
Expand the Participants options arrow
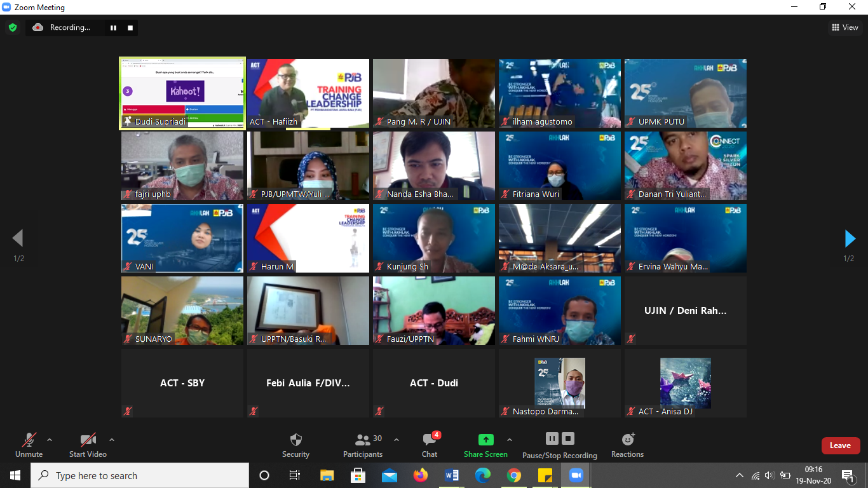coord(397,440)
